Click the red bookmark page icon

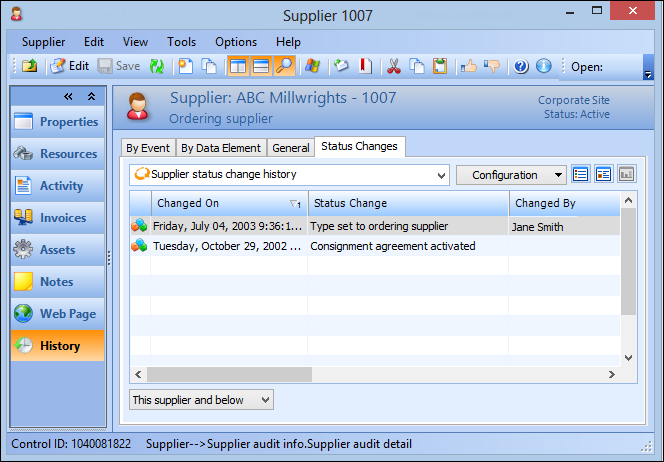click(365, 66)
